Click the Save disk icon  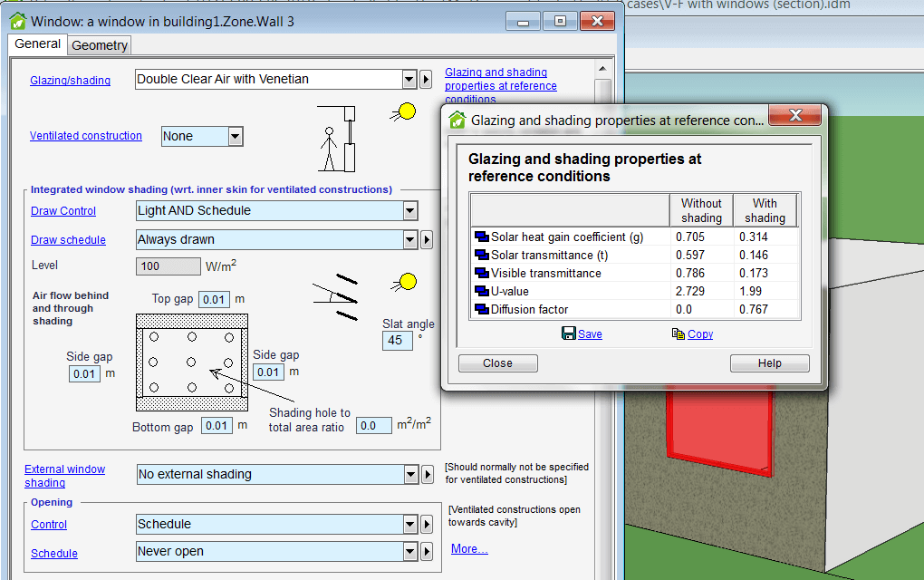tap(568, 333)
